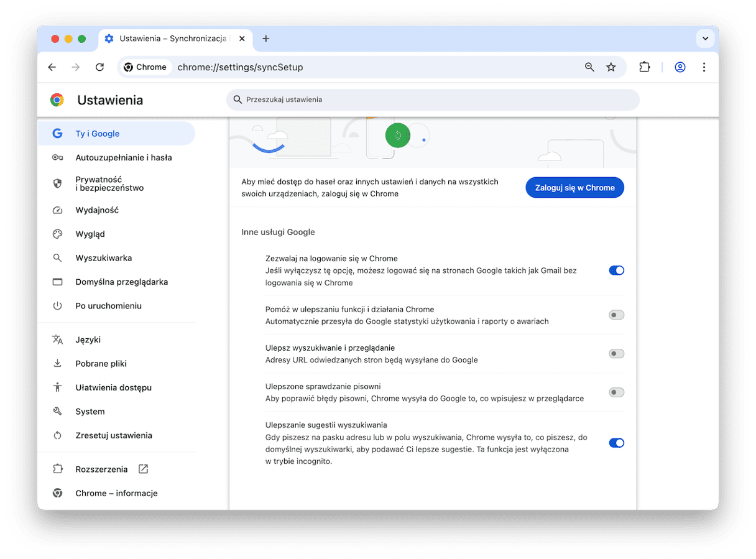
Task: Expand the tab search dropdown arrow
Action: point(705,39)
